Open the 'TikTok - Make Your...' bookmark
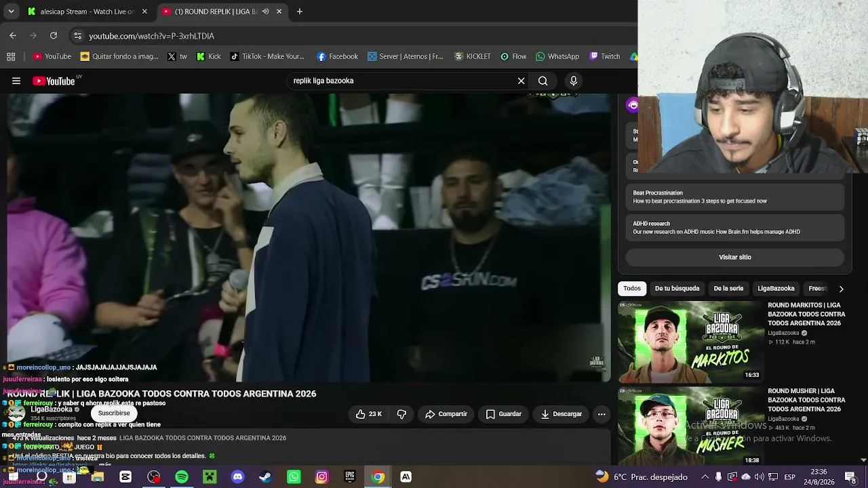This screenshot has width=868, height=488. 267,57
